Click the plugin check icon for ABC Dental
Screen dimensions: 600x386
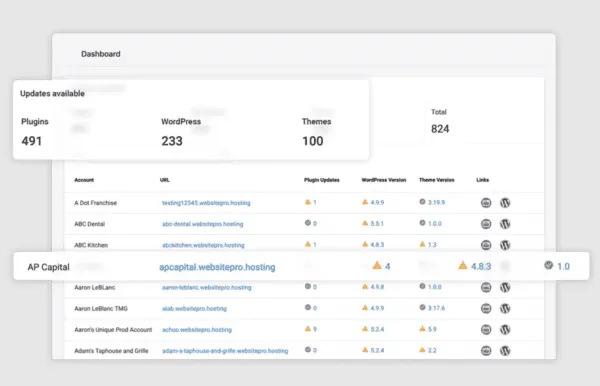click(308, 223)
